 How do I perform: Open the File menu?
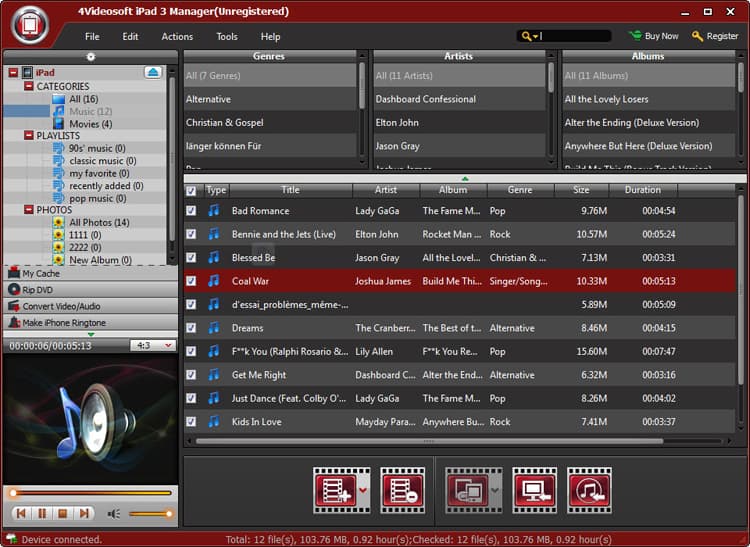tap(92, 36)
